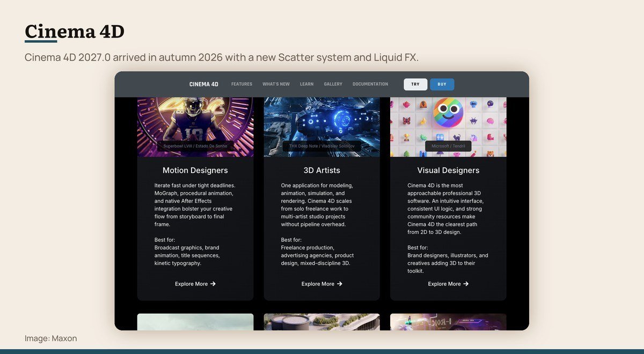
Task: Click the Image: Maxon credit text
Action: tap(51, 338)
